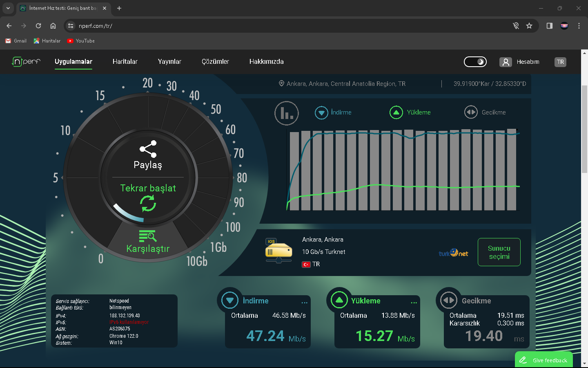Open Karşılaştır compare icon
The height and width of the screenshot is (368, 588).
coord(148,236)
